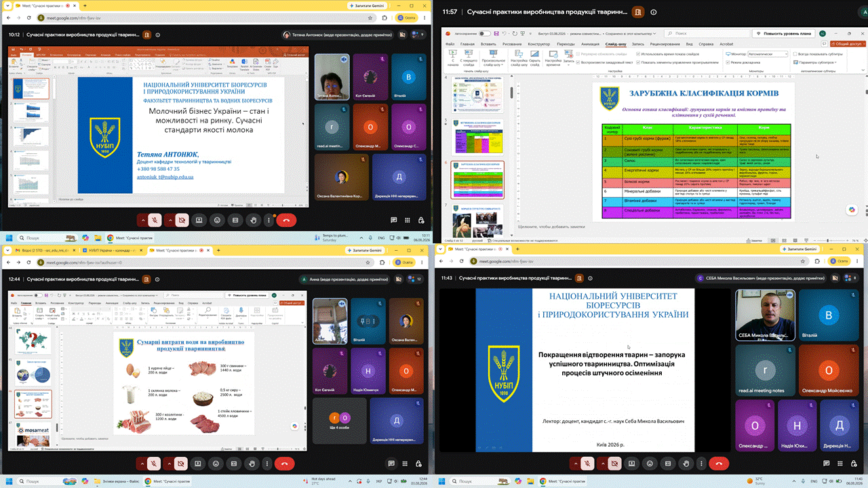Toggle Режим докладчика checkbox
The image size is (868, 488).
click(x=745, y=62)
